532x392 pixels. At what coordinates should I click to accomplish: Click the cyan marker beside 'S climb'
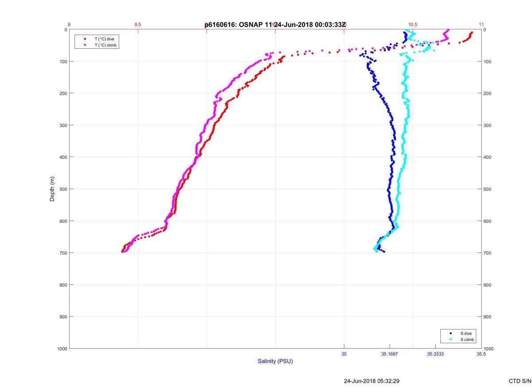(x=450, y=339)
